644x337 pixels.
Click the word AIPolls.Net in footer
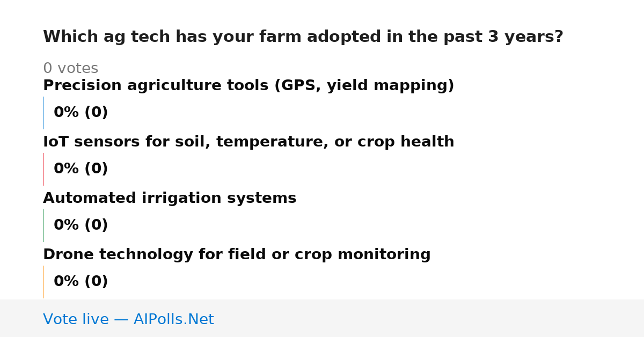(x=174, y=319)
